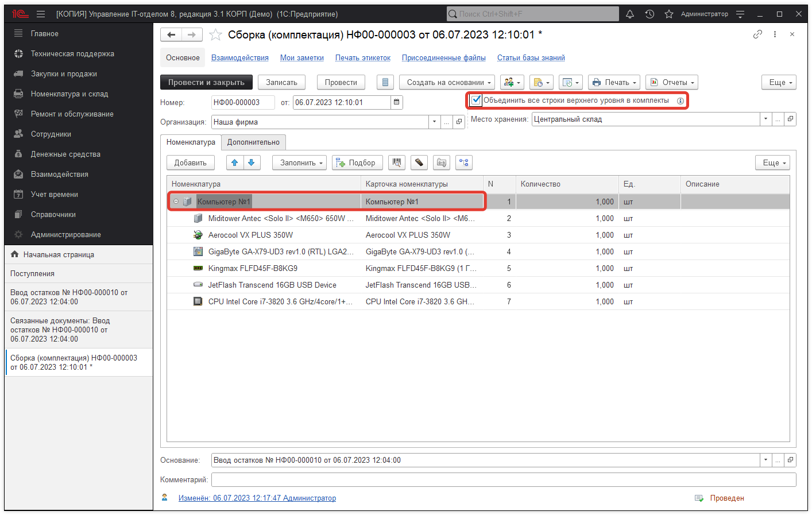Add document to favorites with star icon
The width and height of the screenshot is (812, 515).
(x=215, y=35)
